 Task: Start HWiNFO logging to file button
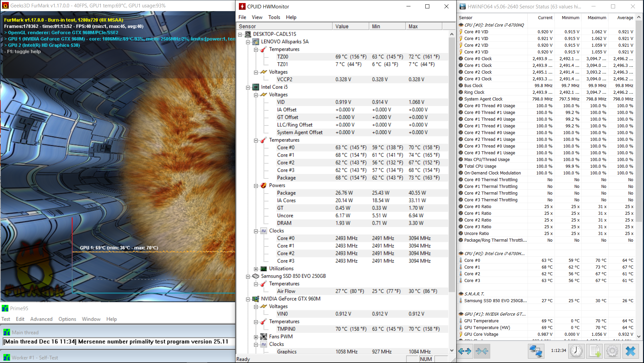pyautogui.click(x=595, y=351)
